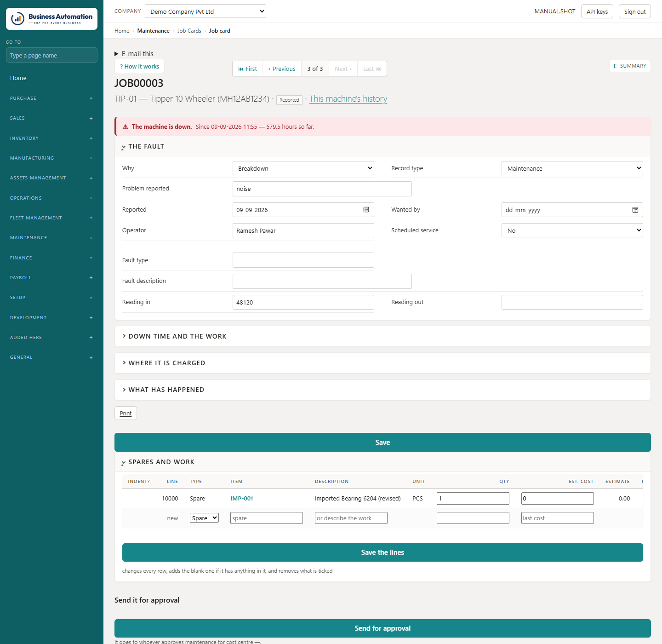
Task: Open the Scheduled service dropdown
Action: coord(572,230)
